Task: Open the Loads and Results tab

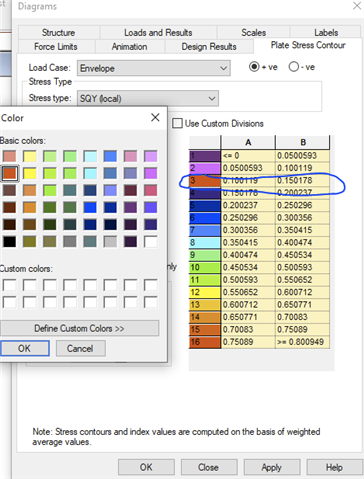Action: 158,32
